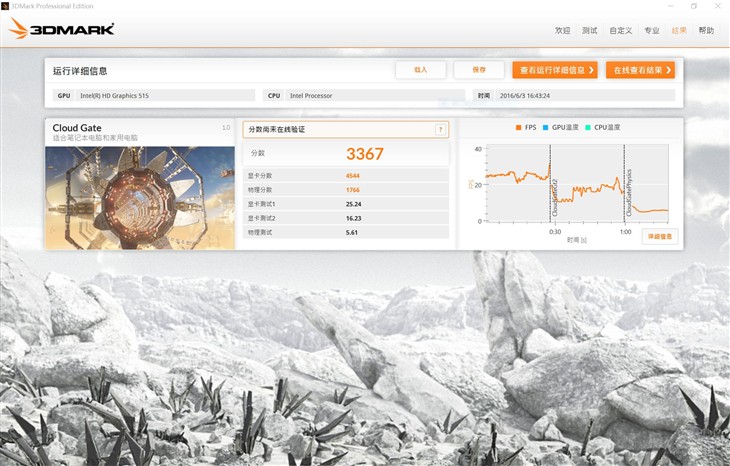Click arrow on 在线查看结果 button

pyautogui.click(x=669, y=70)
